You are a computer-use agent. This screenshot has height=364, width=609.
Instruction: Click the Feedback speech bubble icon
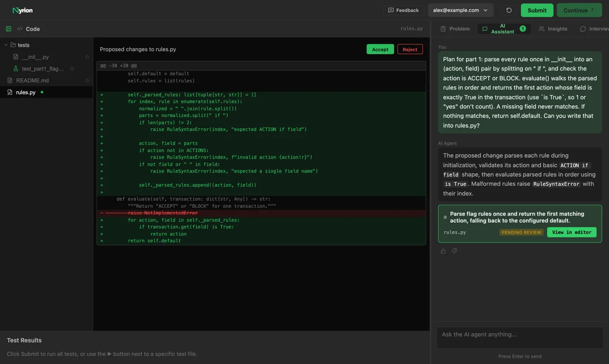pos(391,10)
